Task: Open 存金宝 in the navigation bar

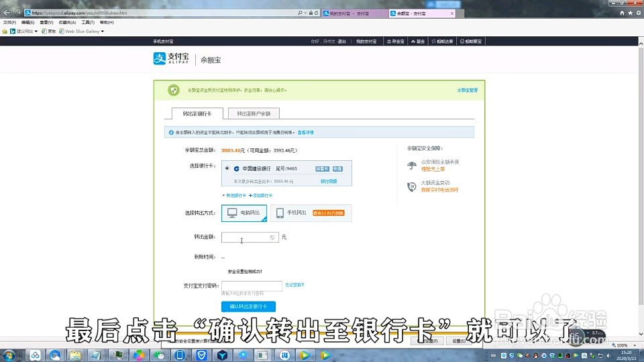Action: (396, 42)
